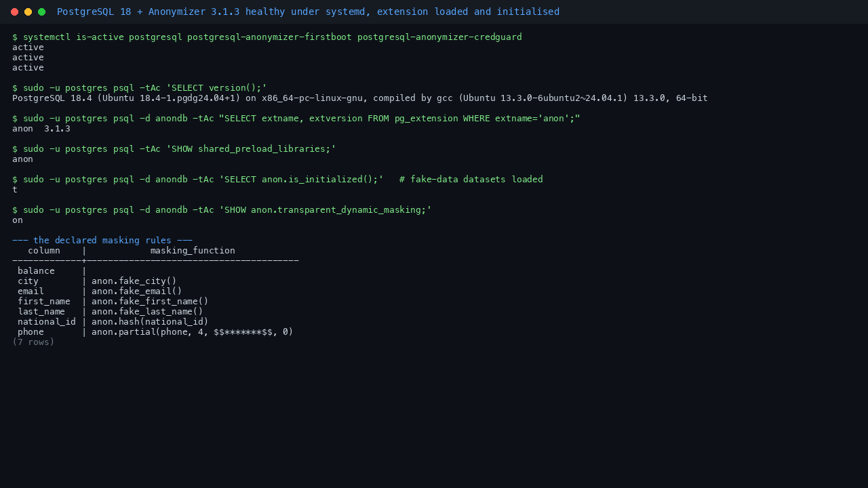Click the '# fake-data datasets loaded' comment
The width and height of the screenshot is (868, 488).
pos(471,180)
